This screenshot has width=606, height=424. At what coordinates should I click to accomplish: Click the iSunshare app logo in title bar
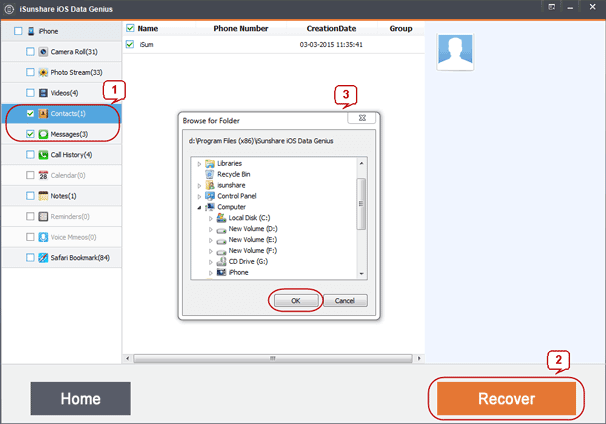click(x=9, y=9)
